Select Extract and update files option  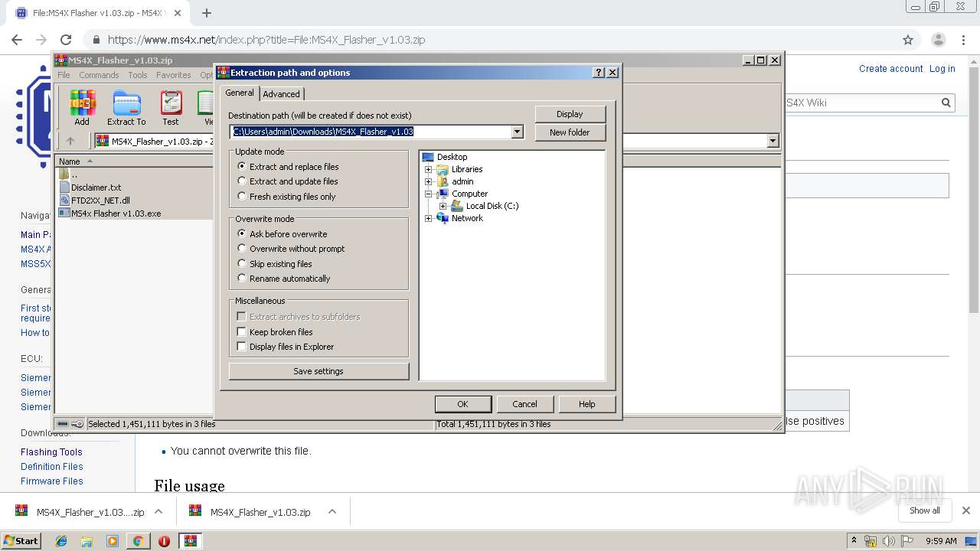[x=288, y=181]
